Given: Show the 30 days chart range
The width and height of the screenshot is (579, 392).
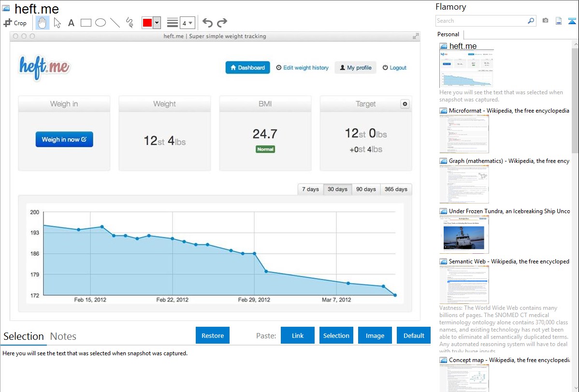Looking at the screenshot, I should 337,189.
